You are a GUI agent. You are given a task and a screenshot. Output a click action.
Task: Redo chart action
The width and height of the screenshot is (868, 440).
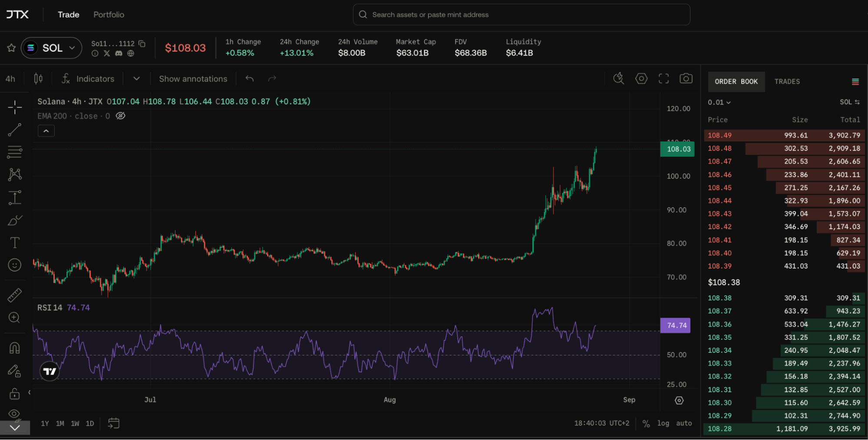[272, 79]
